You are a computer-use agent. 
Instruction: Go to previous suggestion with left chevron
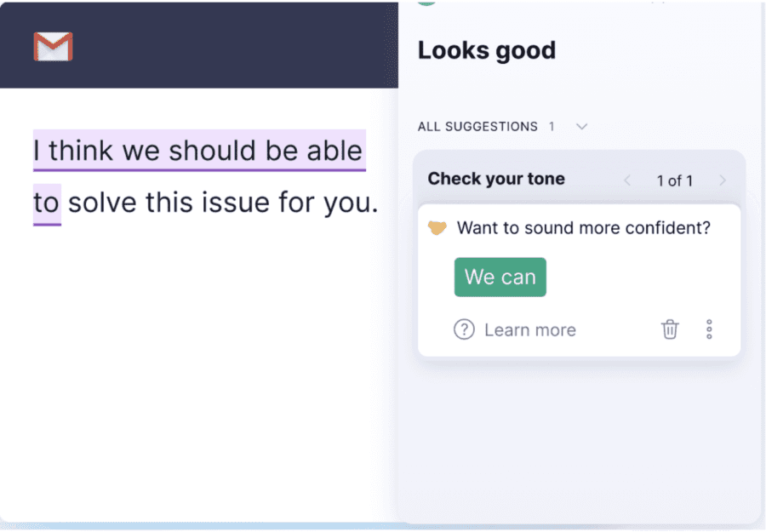(627, 180)
